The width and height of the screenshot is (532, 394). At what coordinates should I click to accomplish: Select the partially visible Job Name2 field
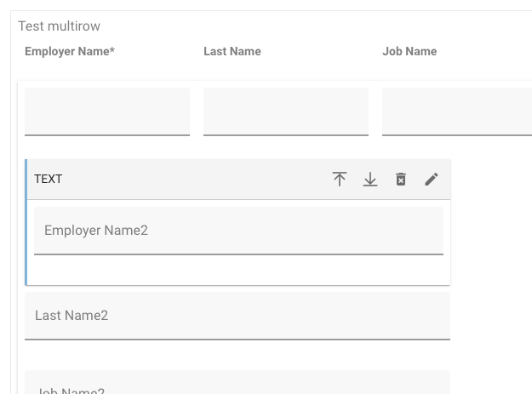pos(237,385)
